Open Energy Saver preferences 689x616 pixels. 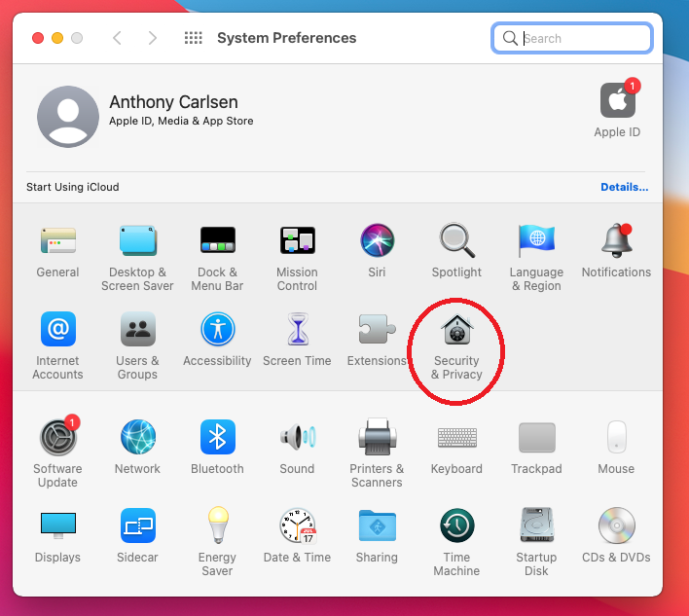pos(218,525)
